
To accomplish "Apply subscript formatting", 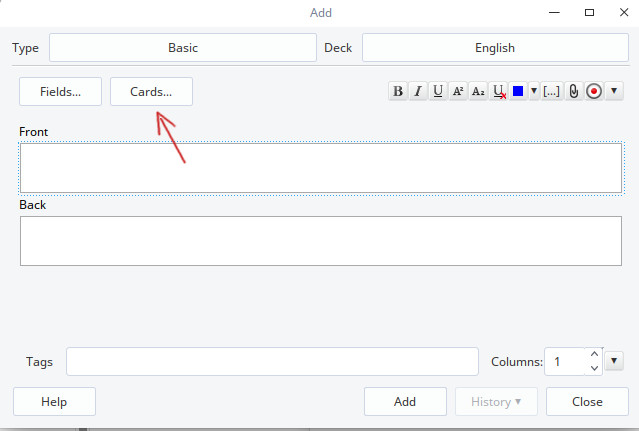I will 478,91.
